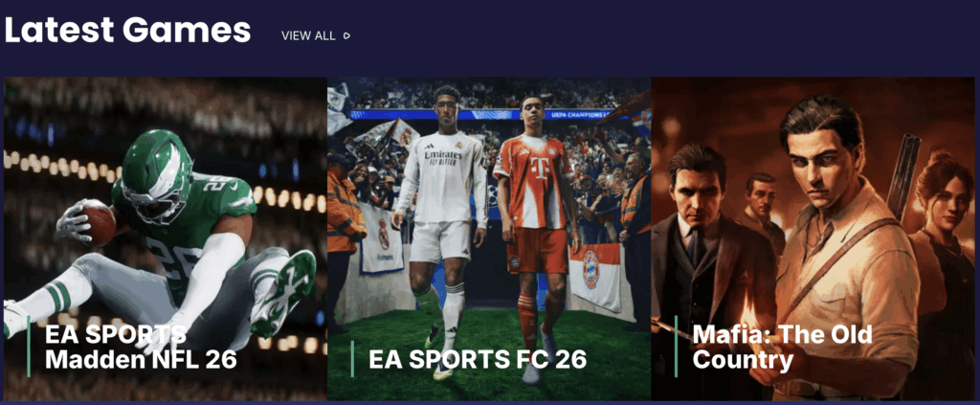Click the Latest Games heading
Screen dimensions: 980x405
tap(127, 30)
